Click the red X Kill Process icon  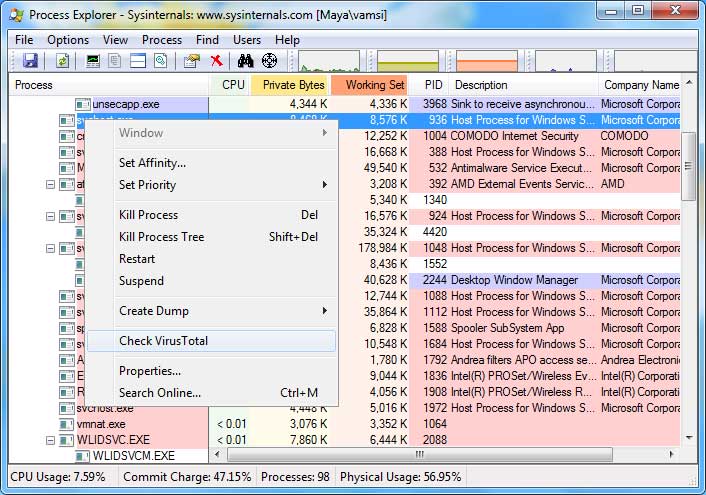coord(217,60)
